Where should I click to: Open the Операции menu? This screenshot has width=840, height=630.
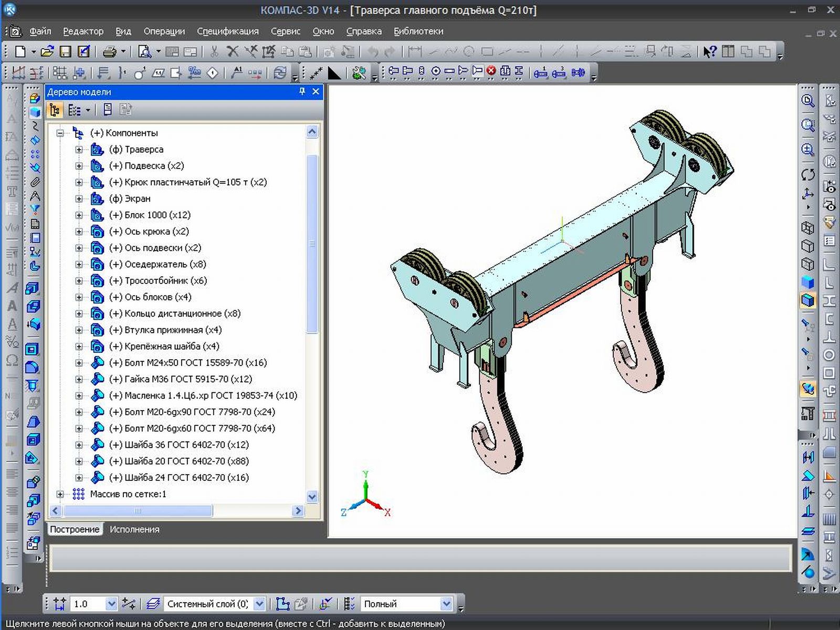tap(164, 31)
